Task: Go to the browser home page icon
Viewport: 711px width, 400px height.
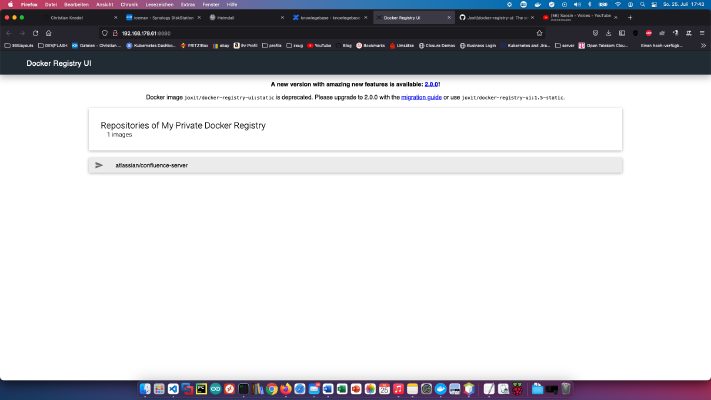Action: point(49,33)
